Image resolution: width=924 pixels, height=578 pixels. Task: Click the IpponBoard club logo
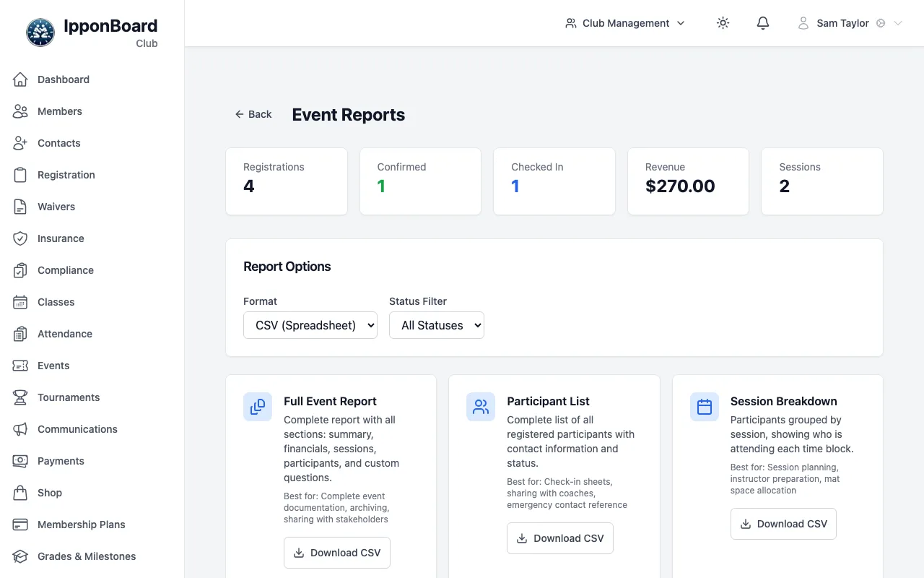40,33
